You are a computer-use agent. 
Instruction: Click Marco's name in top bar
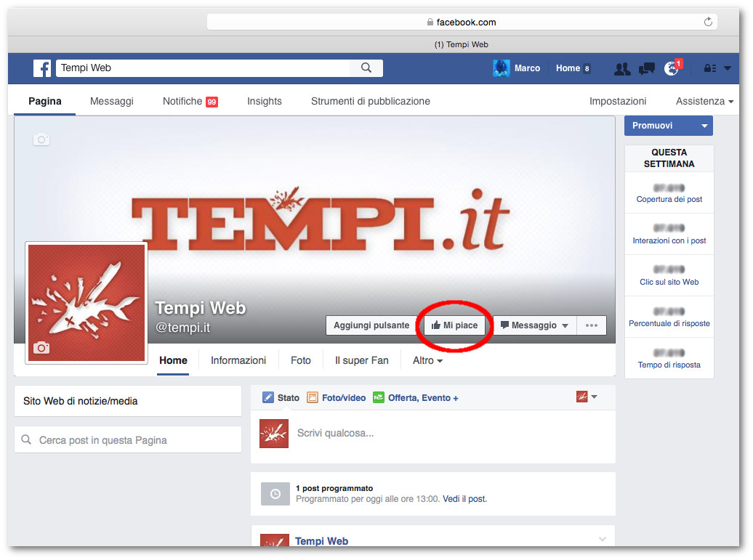[x=527, y=68]
